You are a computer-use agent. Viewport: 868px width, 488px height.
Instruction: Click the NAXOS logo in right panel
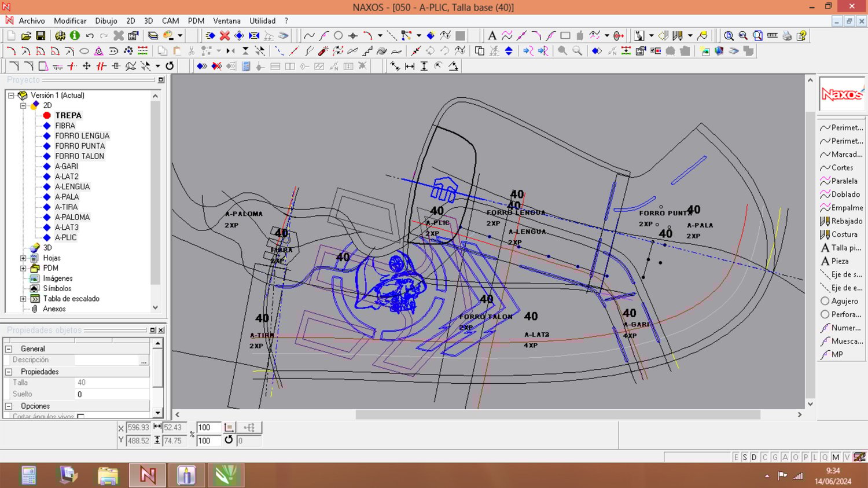coord(842,94)
